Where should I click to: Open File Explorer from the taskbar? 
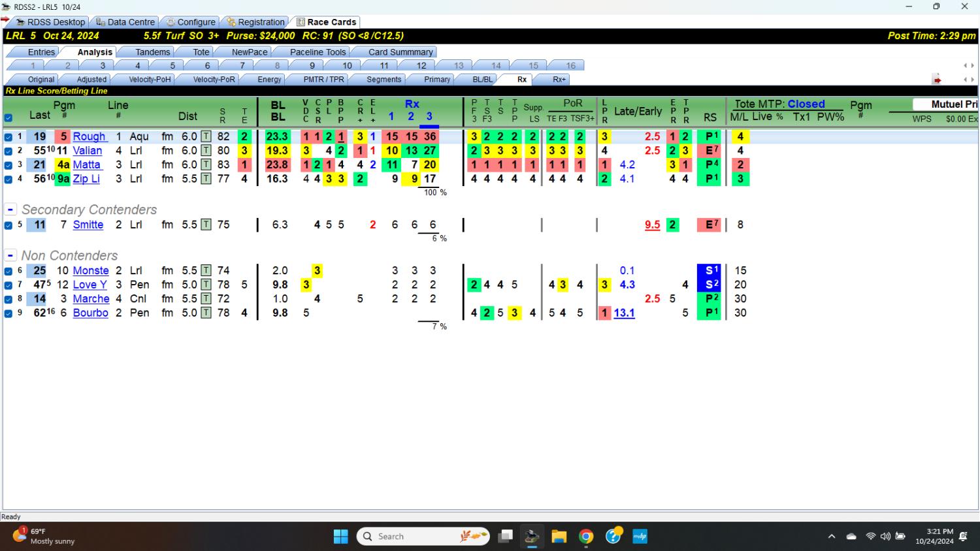pos(559,537)
